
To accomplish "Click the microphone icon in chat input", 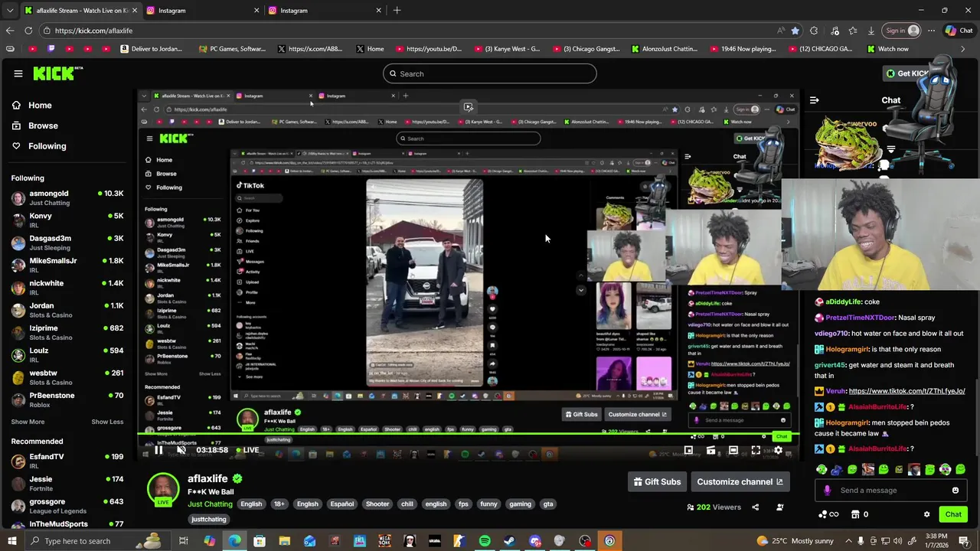I will (x=827, y=491).
